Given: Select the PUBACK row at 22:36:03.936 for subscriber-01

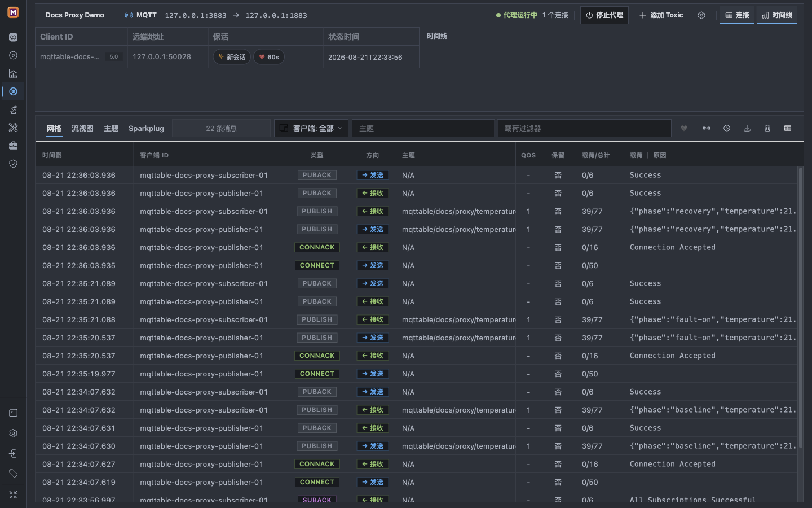Looking at the screenshot, I should click(x=417, y=175).
